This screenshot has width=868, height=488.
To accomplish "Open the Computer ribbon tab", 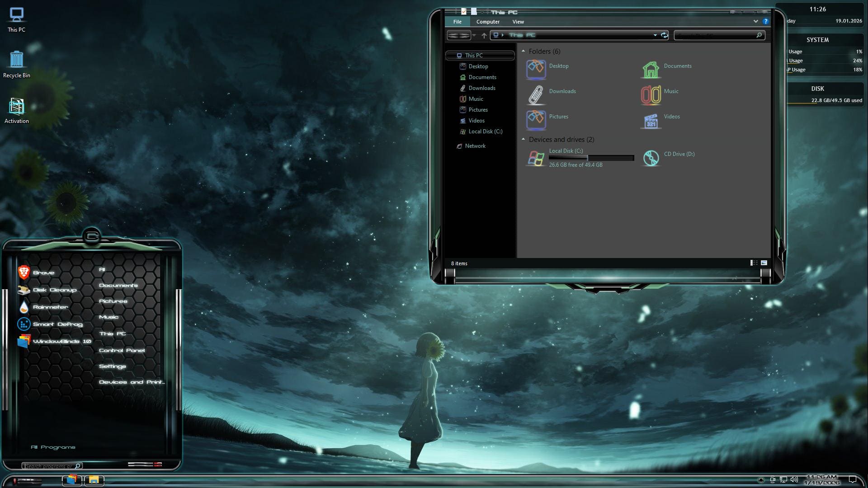I will pyautogui.click(x=488, y=22).
